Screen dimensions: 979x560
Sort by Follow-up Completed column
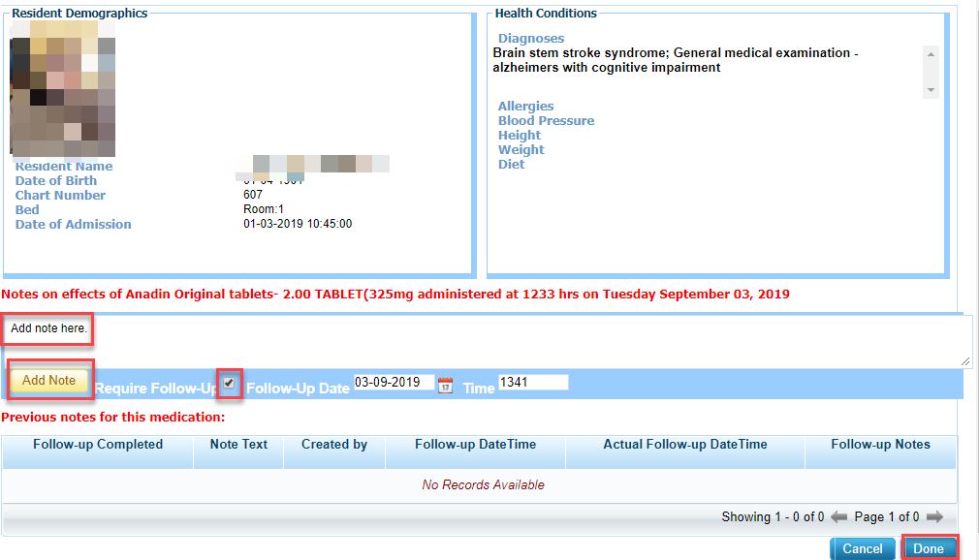pos(98,445)
